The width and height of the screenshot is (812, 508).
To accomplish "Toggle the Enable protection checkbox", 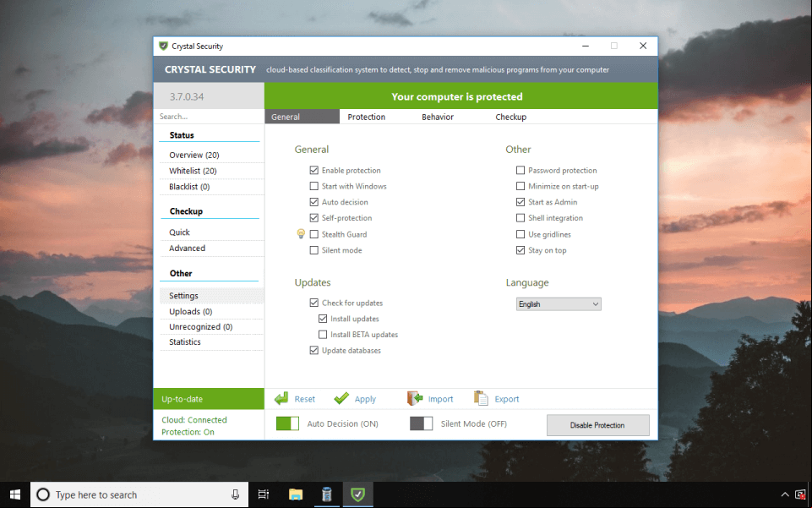I will pos(313,170).
